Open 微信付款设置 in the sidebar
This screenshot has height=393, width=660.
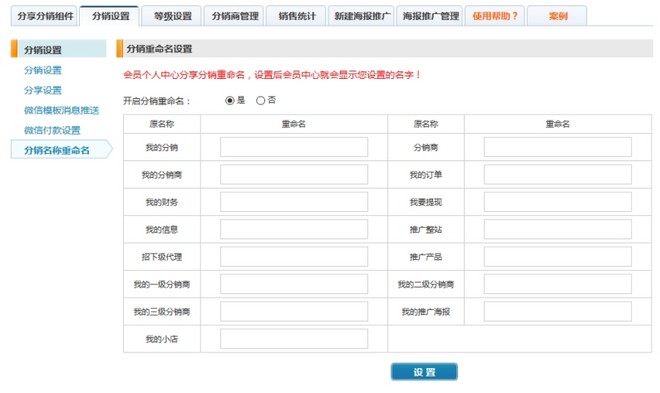point(52,130)
